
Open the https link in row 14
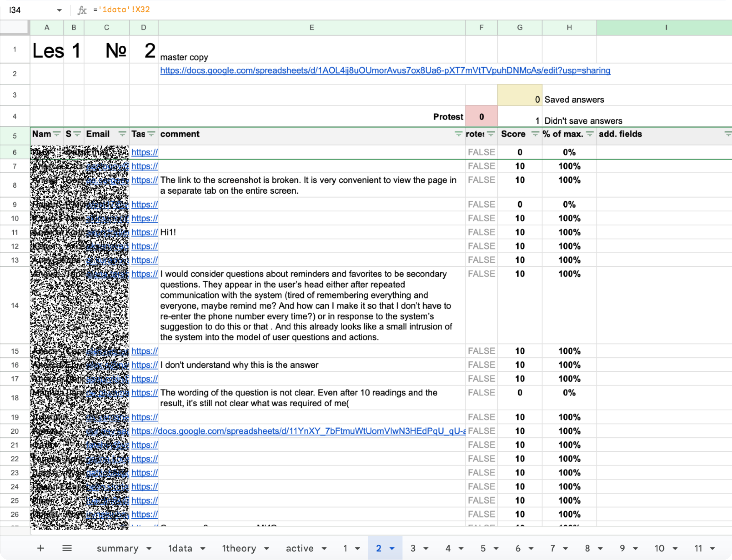tap(144, 274)
